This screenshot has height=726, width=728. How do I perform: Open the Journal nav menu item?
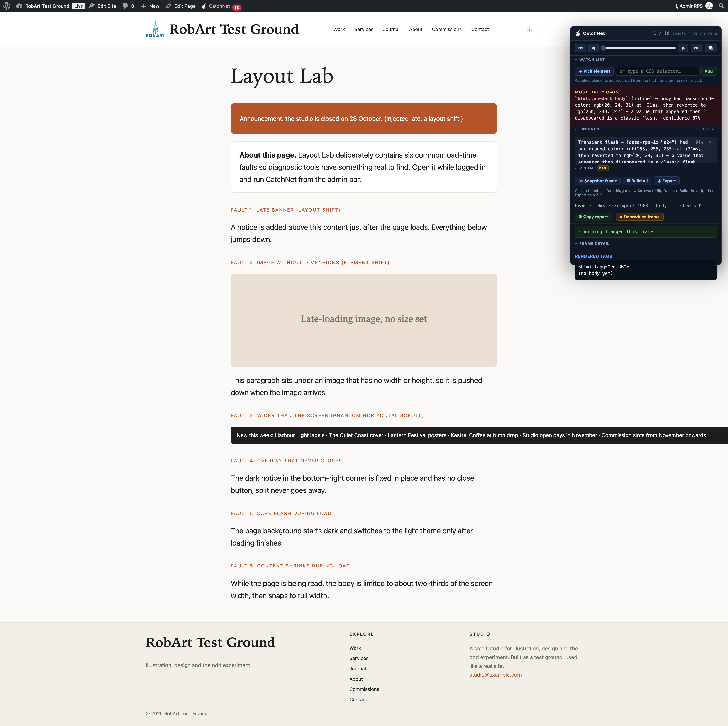[391, 29]
